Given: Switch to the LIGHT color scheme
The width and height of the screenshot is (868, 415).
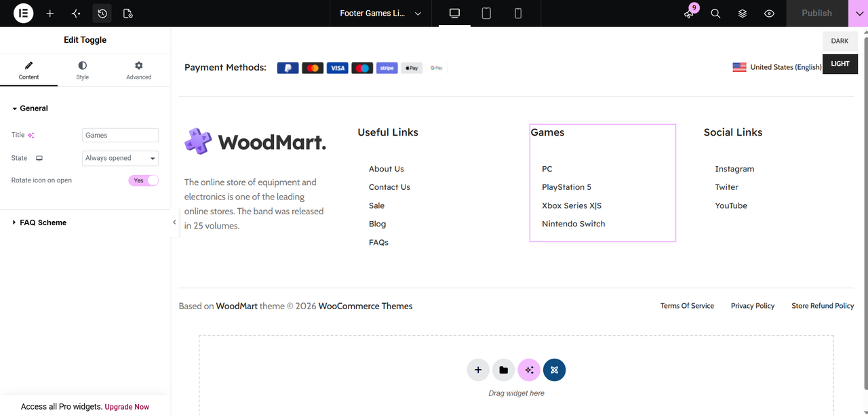Looking at the screenshot, I should [840, 64].
